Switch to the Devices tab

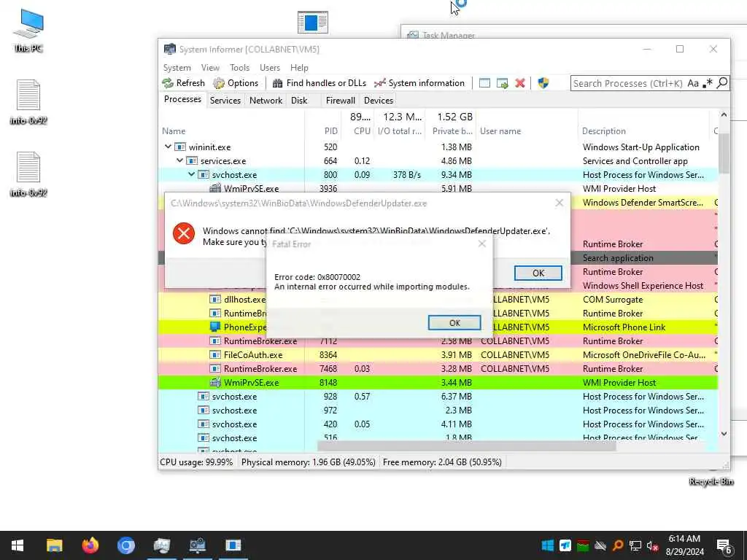(379, 101)
